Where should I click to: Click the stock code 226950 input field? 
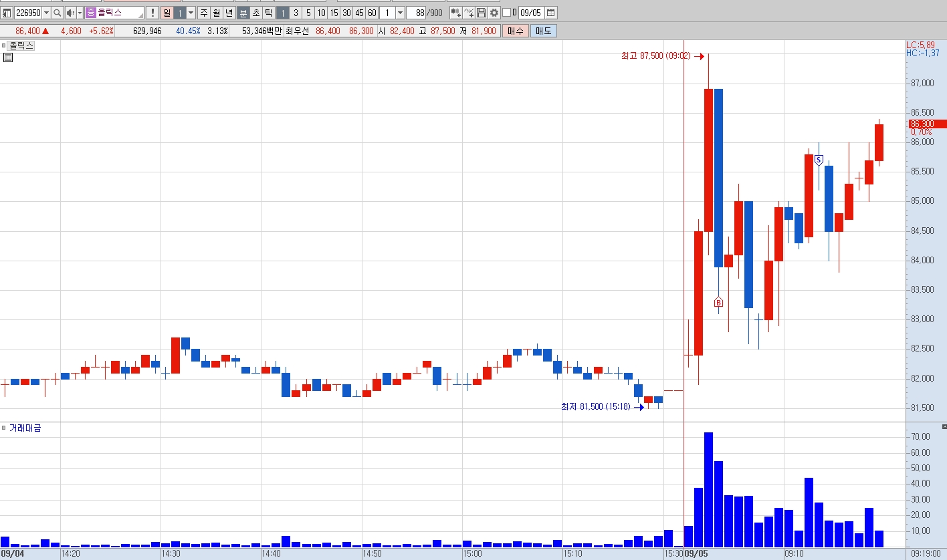coord(28,13)
